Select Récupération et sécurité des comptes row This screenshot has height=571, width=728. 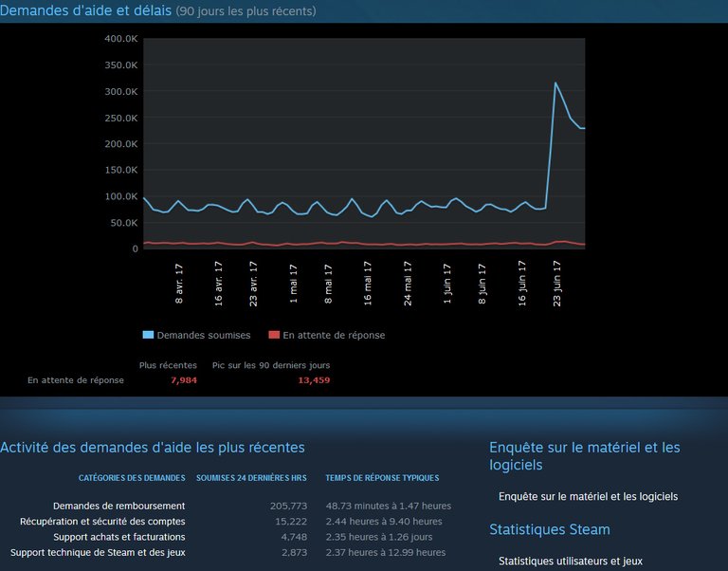[102, 522]
